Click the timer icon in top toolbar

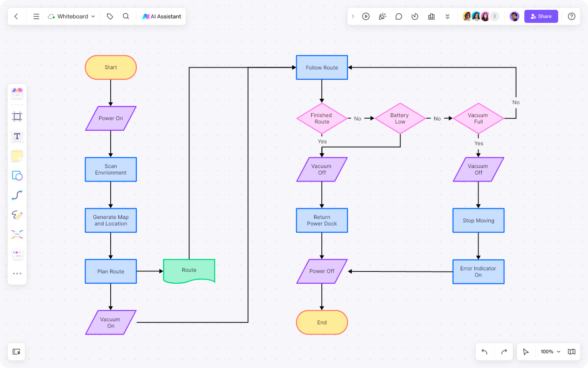click(x=415, y=17)
